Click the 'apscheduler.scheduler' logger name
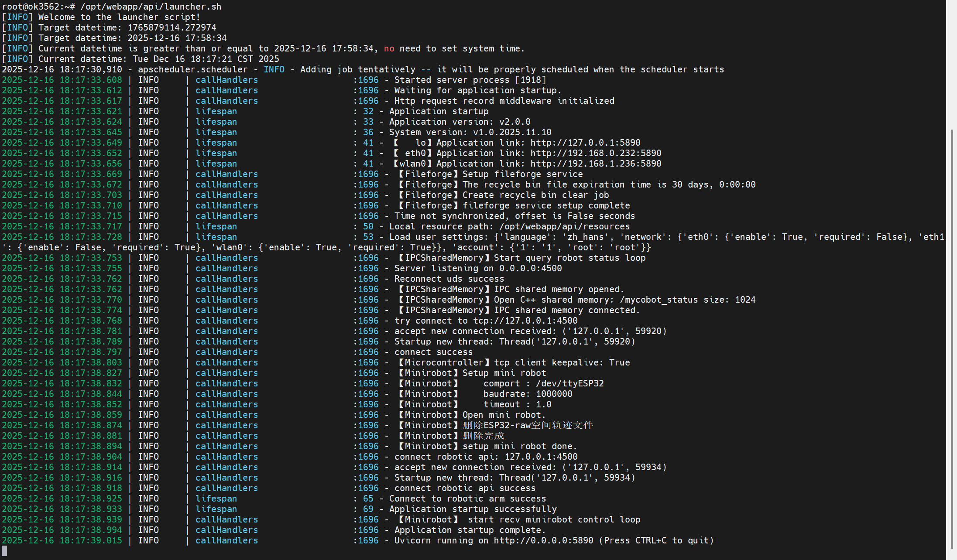Screen dimensions: 957x560 pyautogui.click(x=192, y=69)
